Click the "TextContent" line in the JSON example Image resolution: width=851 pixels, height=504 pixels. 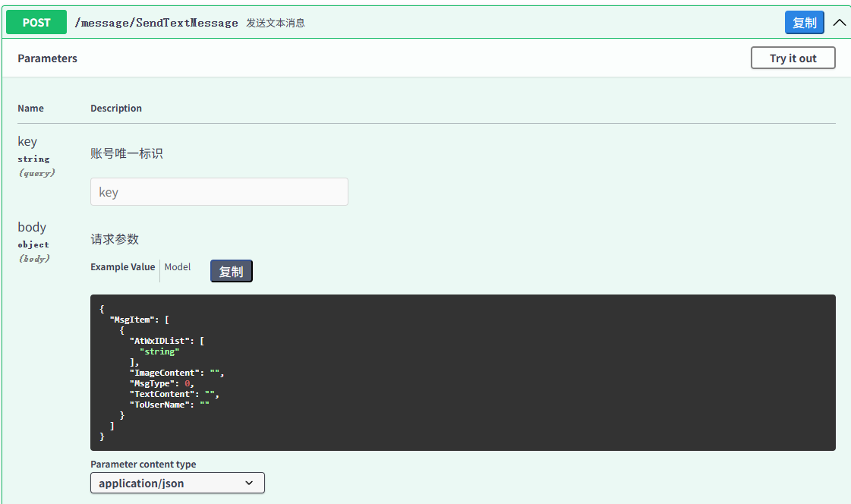point(174,394)
